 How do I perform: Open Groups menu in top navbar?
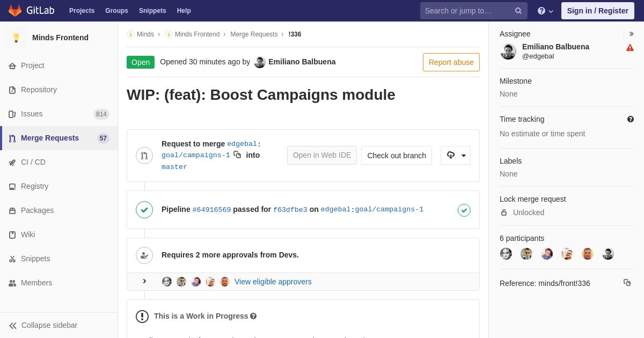pyautogui.click(x=116, y=11)
